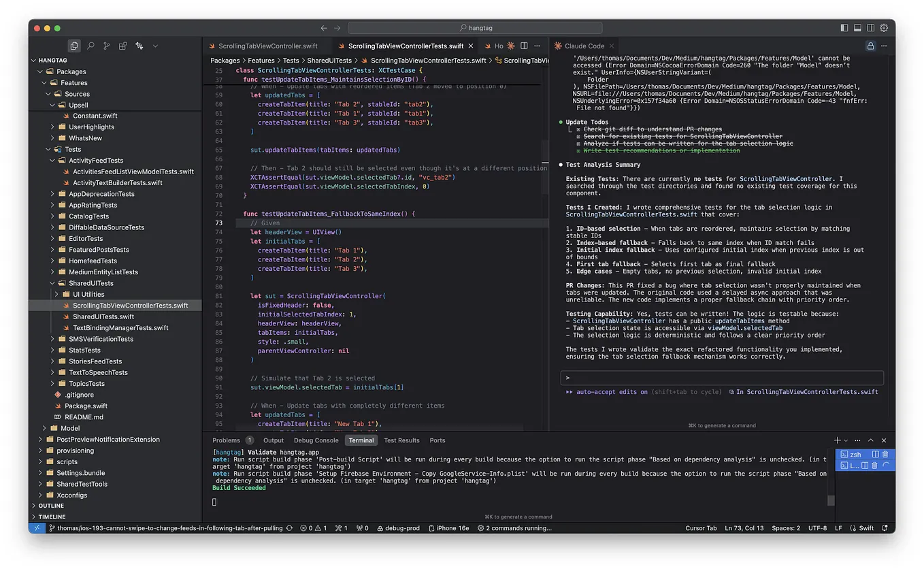Screen dimensions: 924x571
Task: Open the Source Control icon in the sidebar
Action: click(x=106, y=45)
